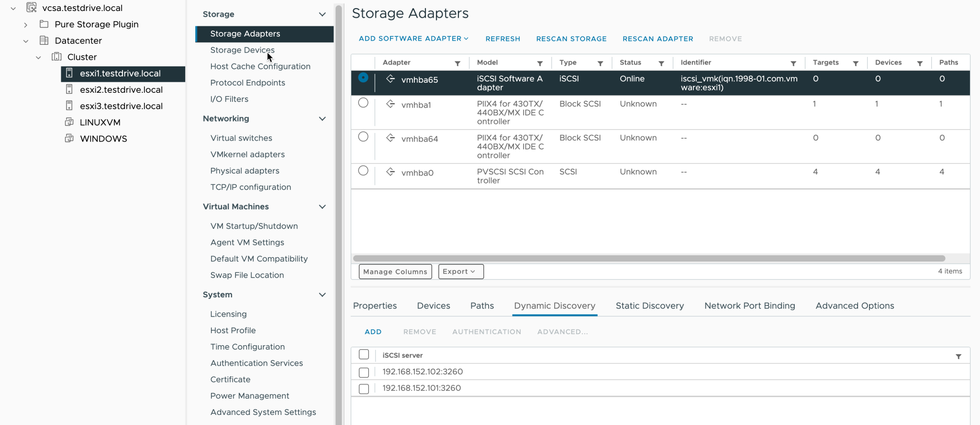This screenshot has height=425, width=980.
Task: Click the Pure Storage Plugin folder icon
Action: 44,24
